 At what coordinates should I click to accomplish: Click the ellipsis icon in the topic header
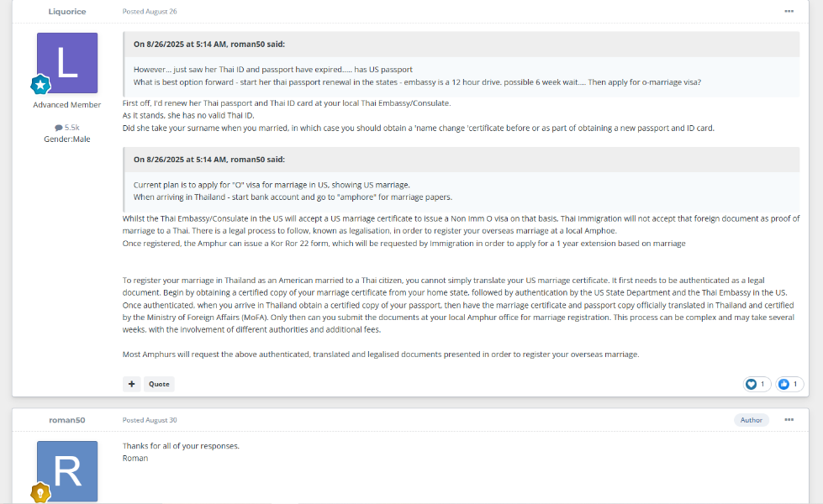pyautogui.click(x=788, y=11)
